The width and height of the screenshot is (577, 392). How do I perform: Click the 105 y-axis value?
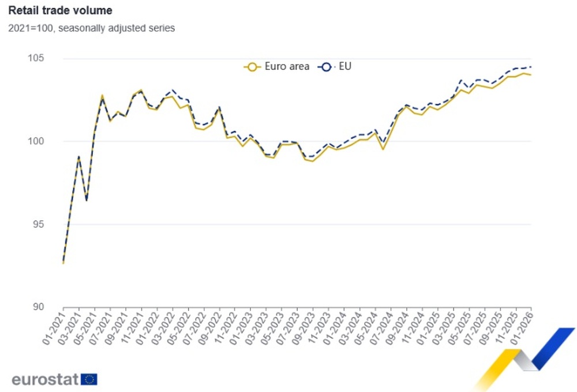coord(36,58)
